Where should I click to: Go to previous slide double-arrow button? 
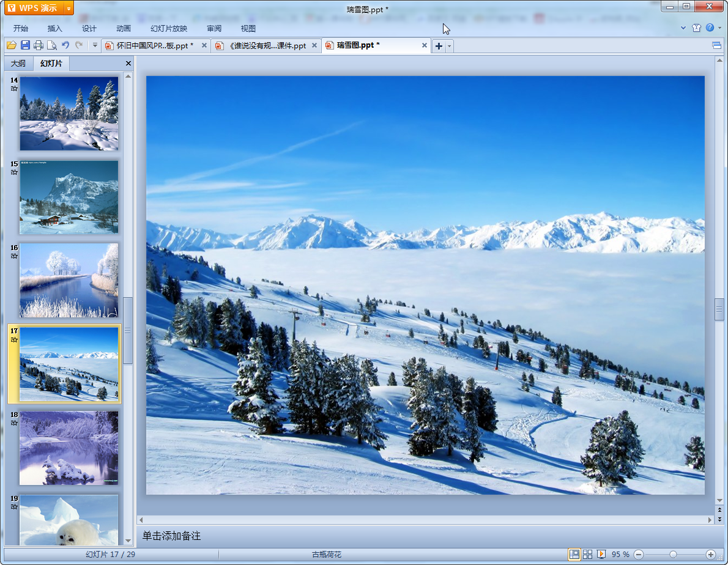tap(719, 509)
